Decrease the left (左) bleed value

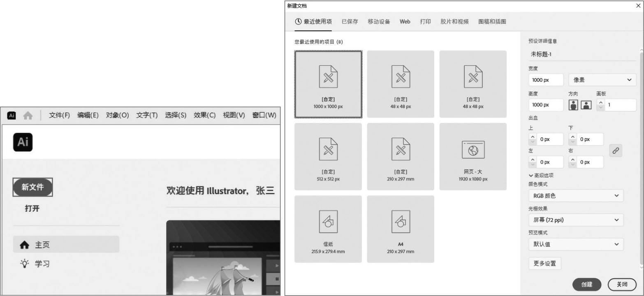pos(533,165)
